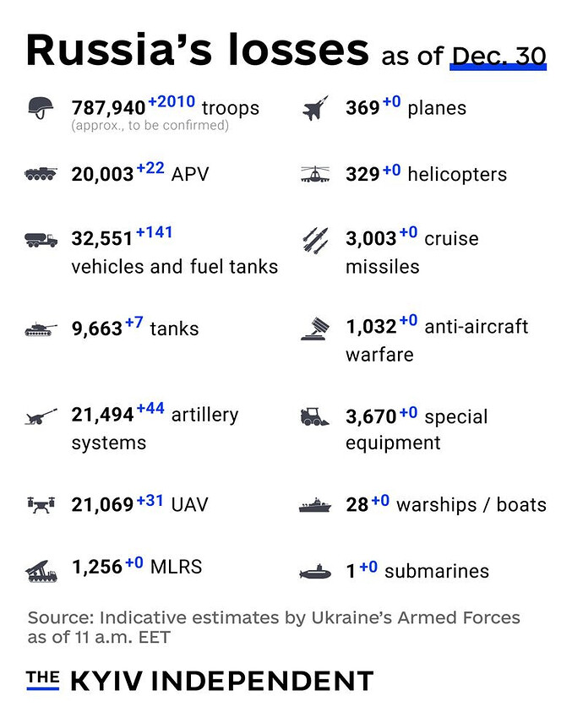
Task: Select the warship icon
Action: (x=315, y=505)
